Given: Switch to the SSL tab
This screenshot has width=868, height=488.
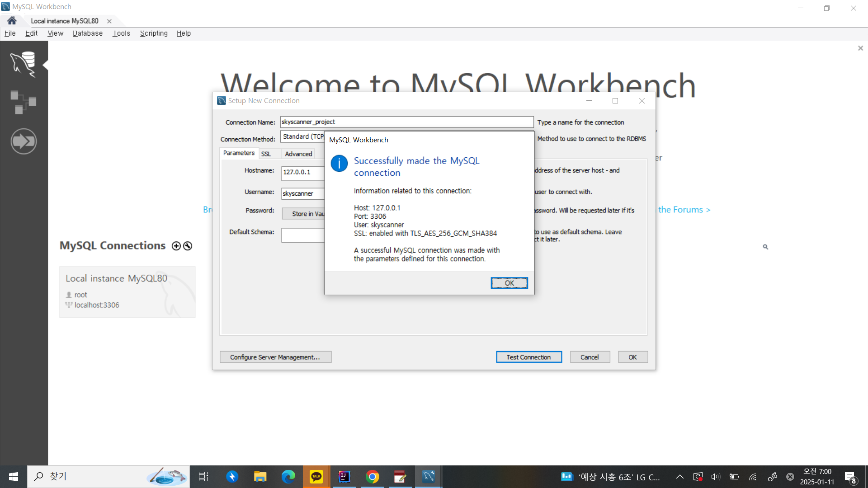Looking at the screenshot, I should [266, 154].
